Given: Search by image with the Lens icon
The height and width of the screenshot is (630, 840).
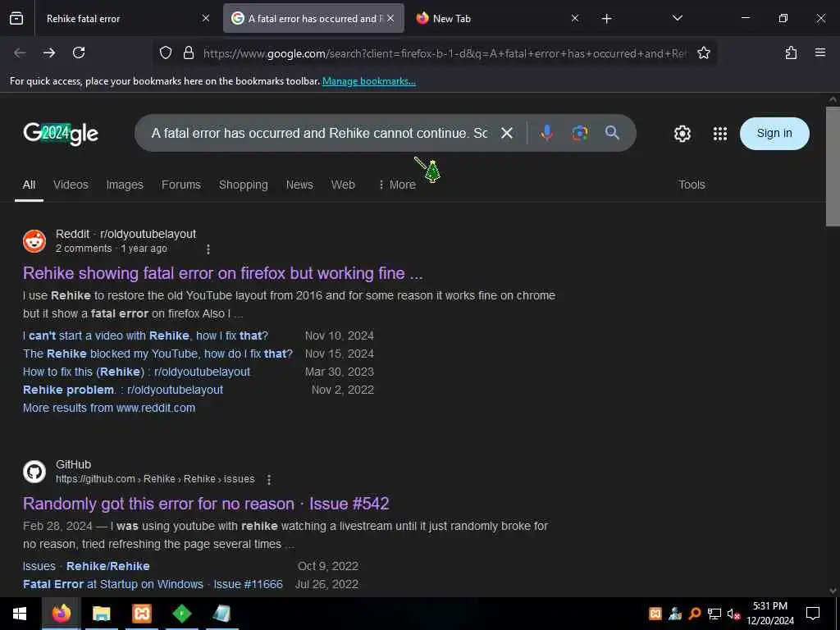Looking at the screenshot, I should point(580,133).
